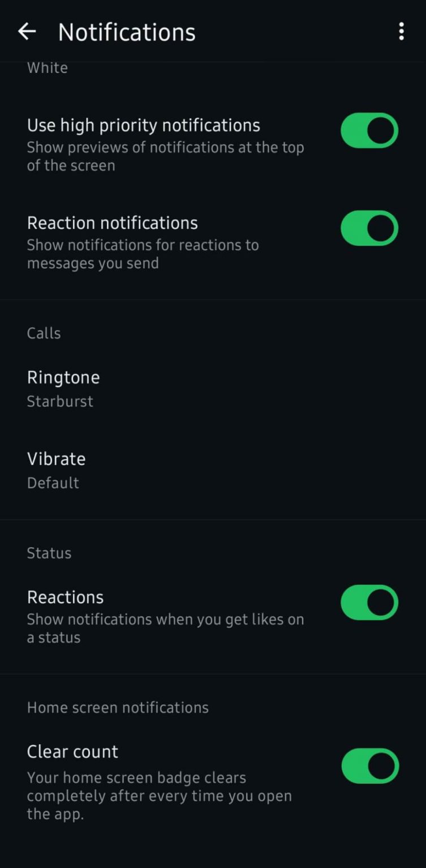Switch off the Clear count toggle
The width and height of the screenshot is (426, 868).
point(370,766)
